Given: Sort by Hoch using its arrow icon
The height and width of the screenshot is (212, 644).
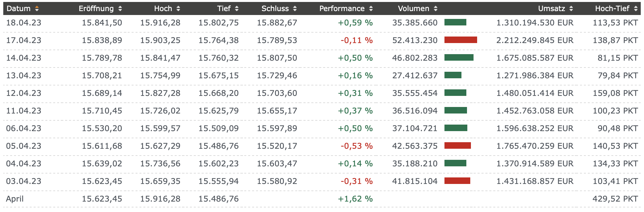Looking at the screenshot, I should 178,9.
